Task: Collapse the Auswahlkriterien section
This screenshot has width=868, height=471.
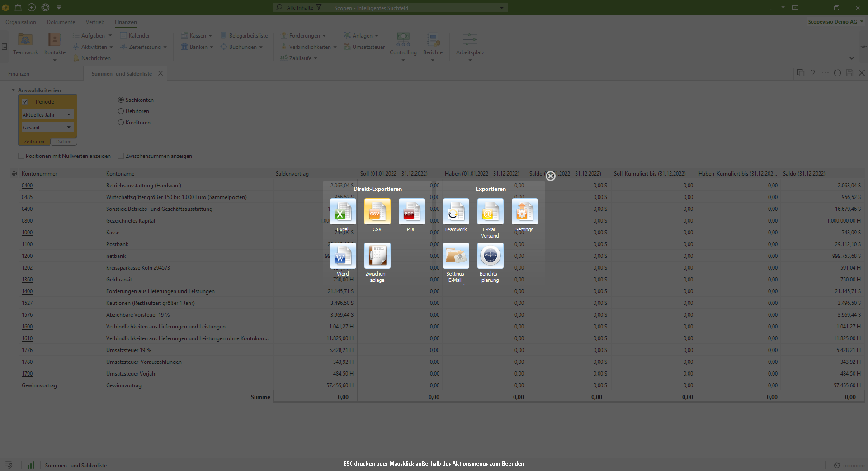Action: 13,90
